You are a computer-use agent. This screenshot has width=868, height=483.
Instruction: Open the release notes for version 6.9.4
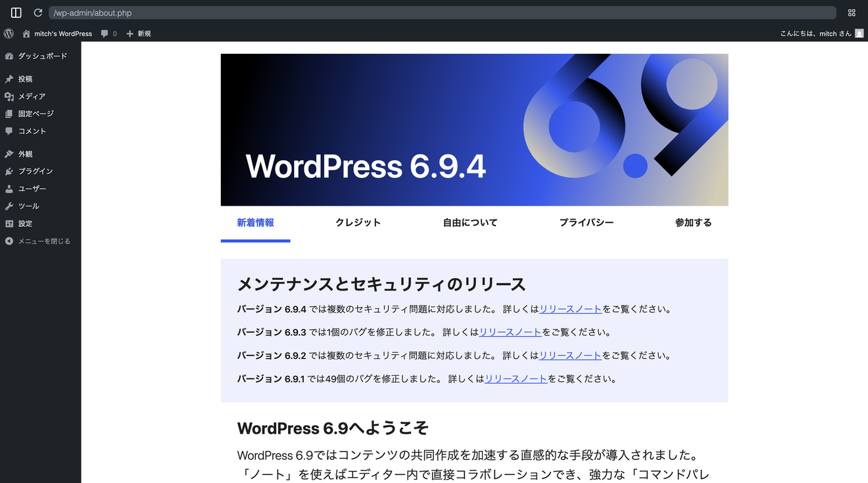coord(569,308)
